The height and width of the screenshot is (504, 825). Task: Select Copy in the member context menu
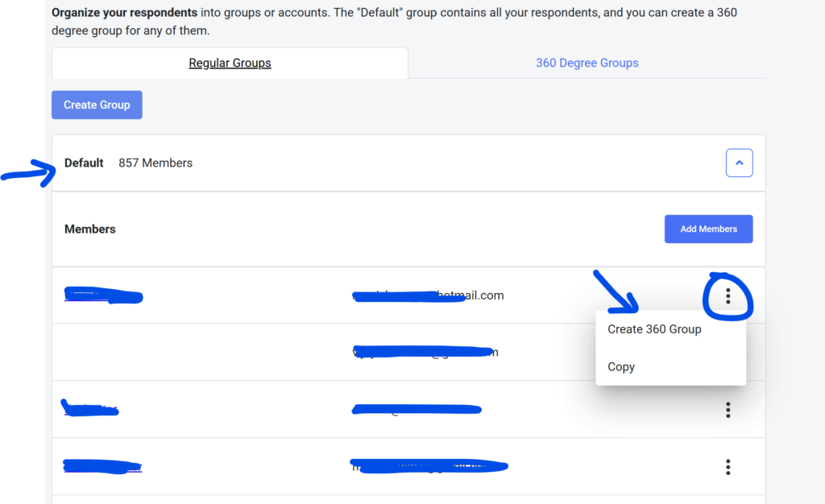coord(621,367)
